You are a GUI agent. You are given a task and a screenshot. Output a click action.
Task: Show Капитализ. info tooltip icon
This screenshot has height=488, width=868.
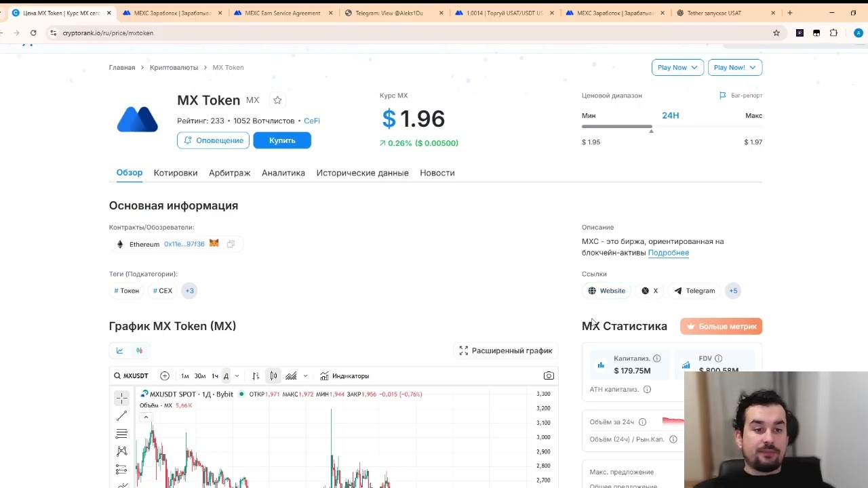[656, 359]
